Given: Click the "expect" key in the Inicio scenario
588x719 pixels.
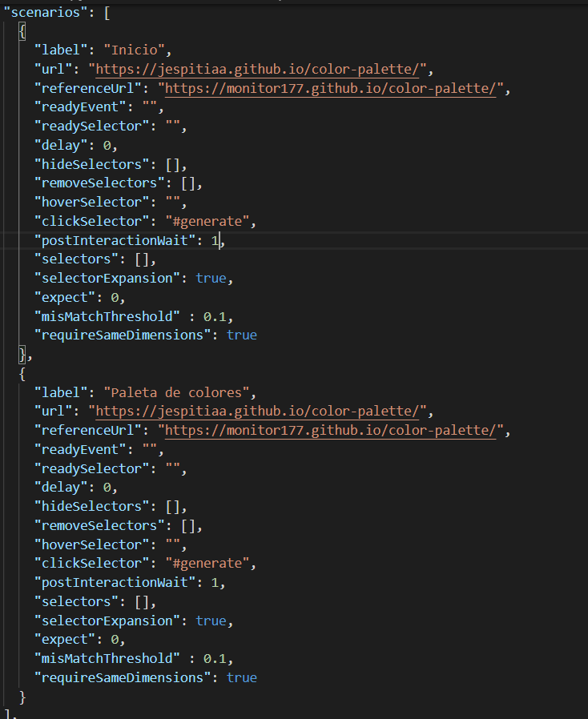Looking at the screenshot, I should pyautogui.click(x=65, y=298).
